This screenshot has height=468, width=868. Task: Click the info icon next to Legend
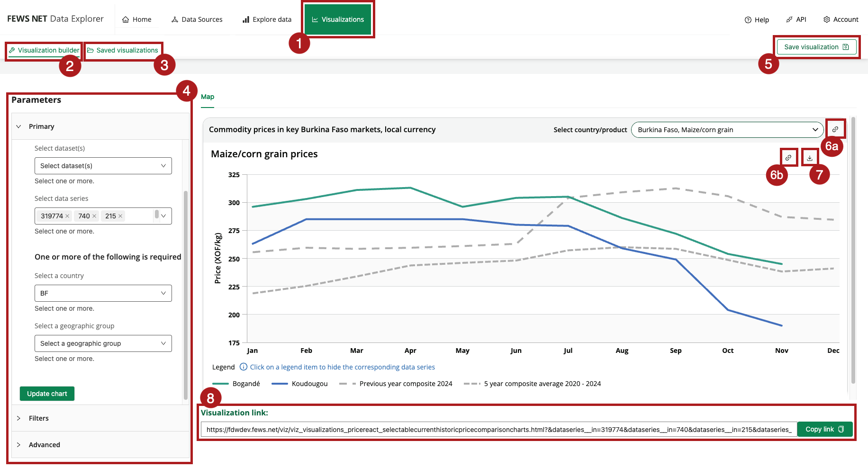243,367
